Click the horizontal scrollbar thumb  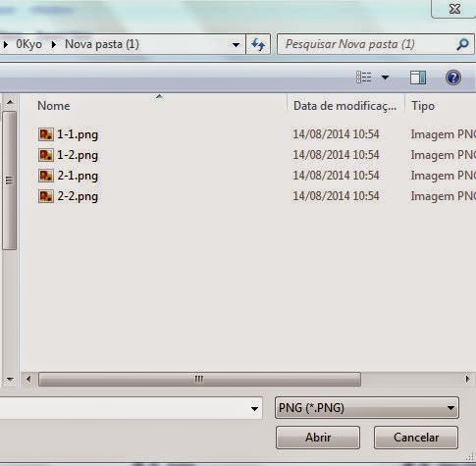click(199, 379)
